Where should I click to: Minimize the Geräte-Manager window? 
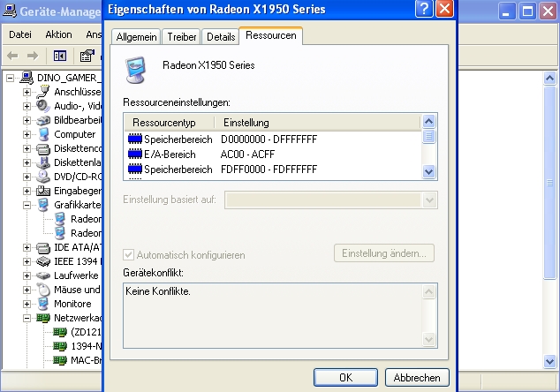point(506,11)
